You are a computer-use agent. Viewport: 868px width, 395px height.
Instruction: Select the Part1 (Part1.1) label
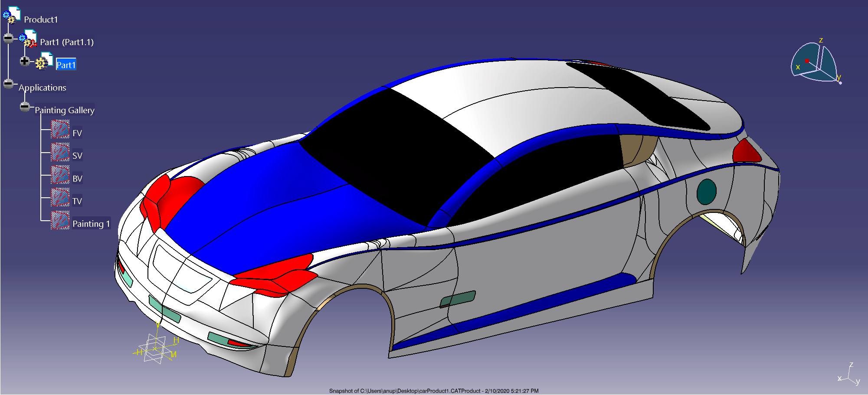(67, 42)
